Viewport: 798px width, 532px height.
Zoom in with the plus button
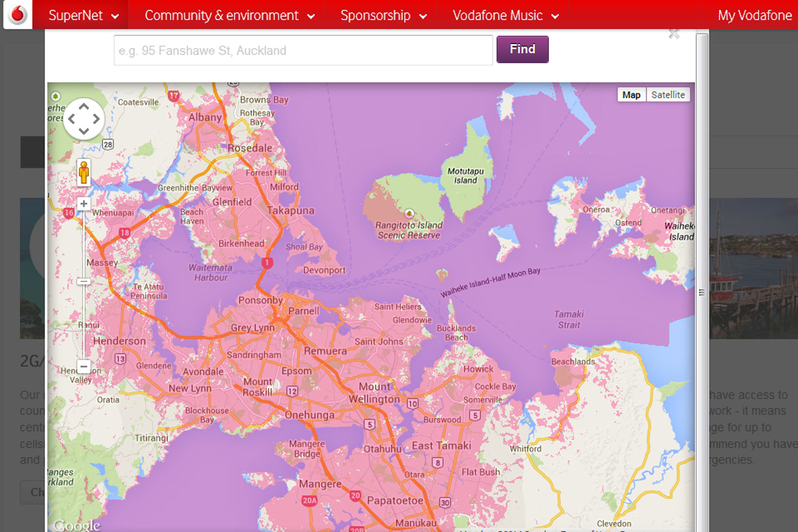(x=84, y=204)
